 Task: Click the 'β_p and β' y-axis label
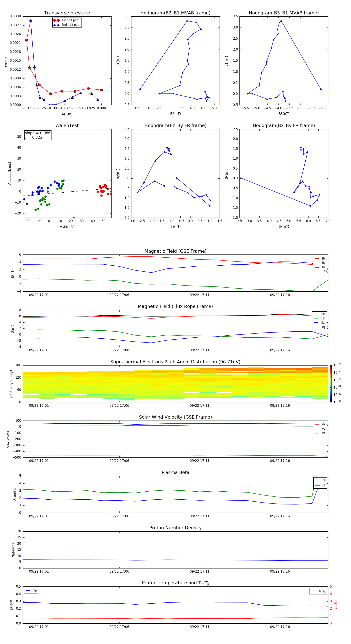coord(14,494)
